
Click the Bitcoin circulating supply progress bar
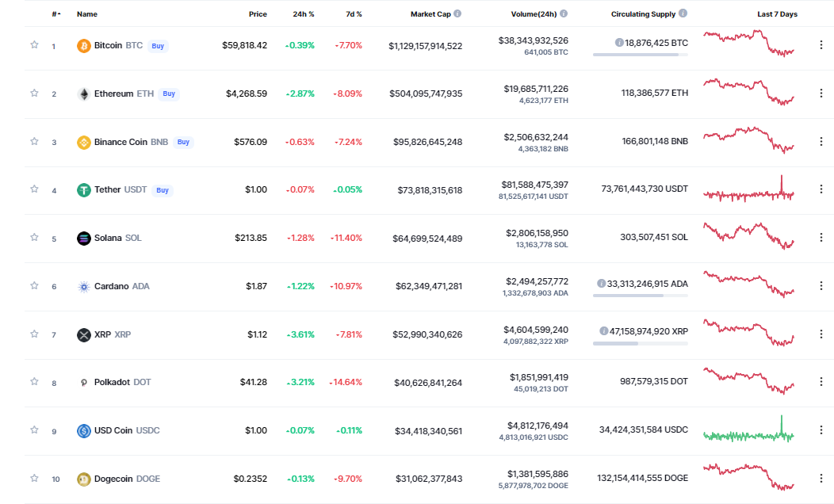[x=641, y=55]
